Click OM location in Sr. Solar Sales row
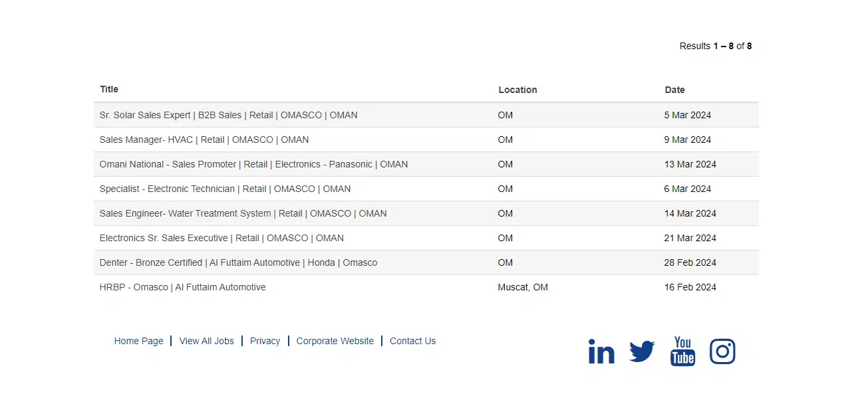Screen dimensions: 868x394 coord(506,115)
